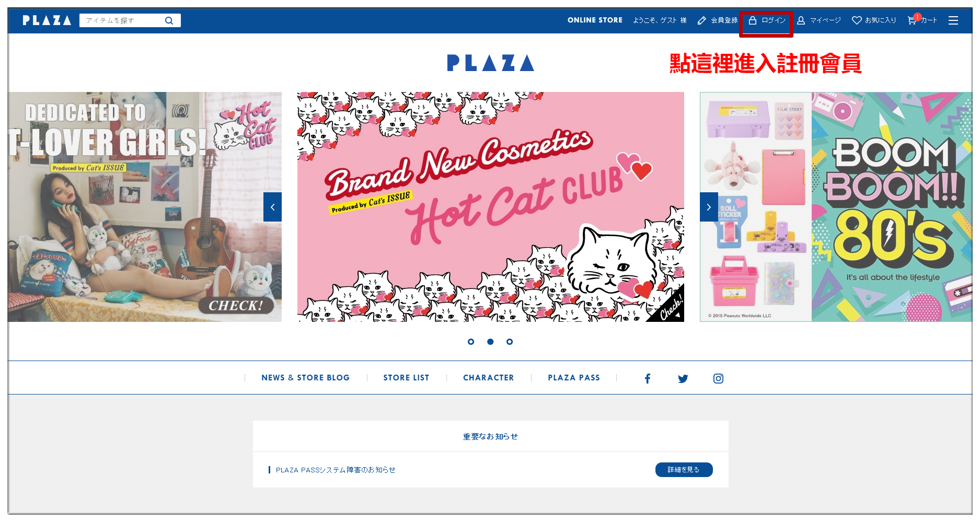
Task: Advance to next carousel slide arrow
Action: coord(709,207)
